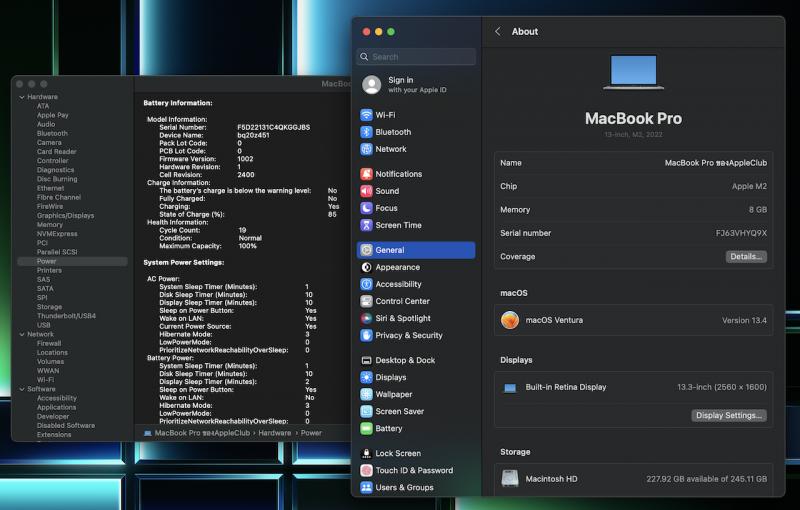
Task: Click Lock Screen icon
Action: 366,453
